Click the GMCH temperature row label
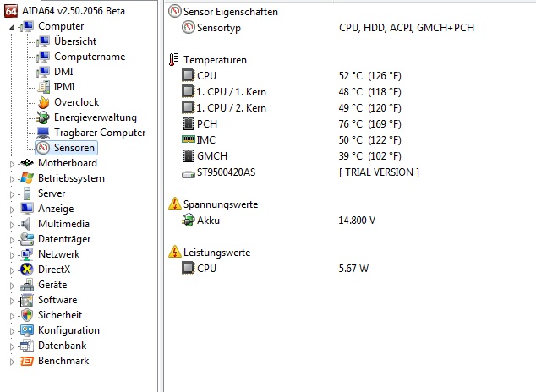Image resolution: width=536 pixels, height=392 pixels. [x=212, y=156]
